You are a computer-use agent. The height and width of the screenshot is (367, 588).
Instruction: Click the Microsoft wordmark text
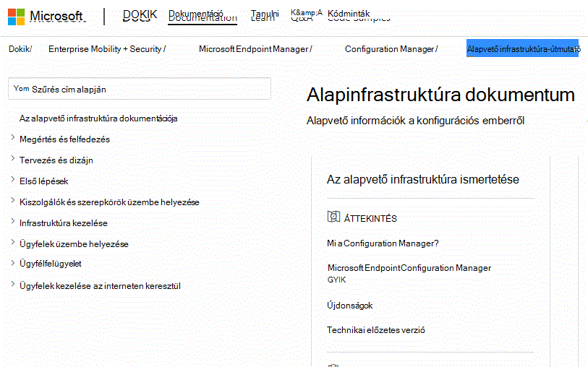coord(57,16)
